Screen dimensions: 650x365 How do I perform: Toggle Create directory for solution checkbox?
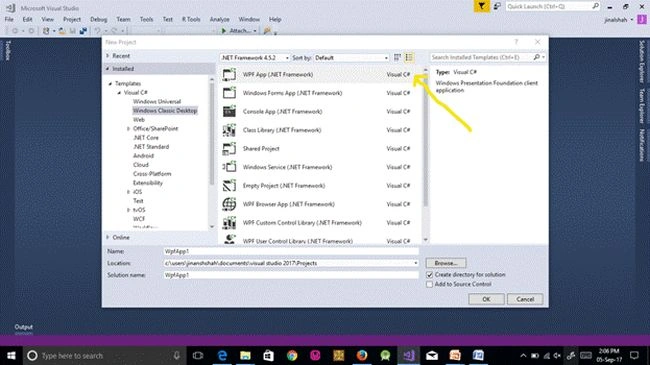pos(429,275)
